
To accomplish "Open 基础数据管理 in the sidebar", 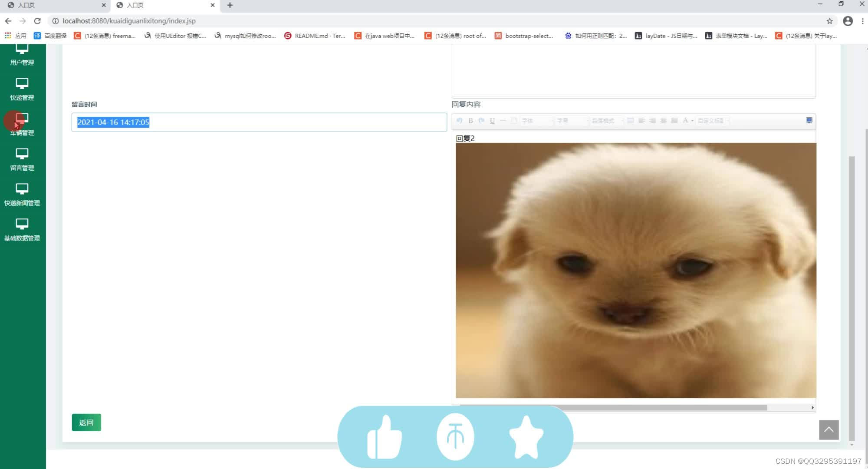I will tap(22, 230).
